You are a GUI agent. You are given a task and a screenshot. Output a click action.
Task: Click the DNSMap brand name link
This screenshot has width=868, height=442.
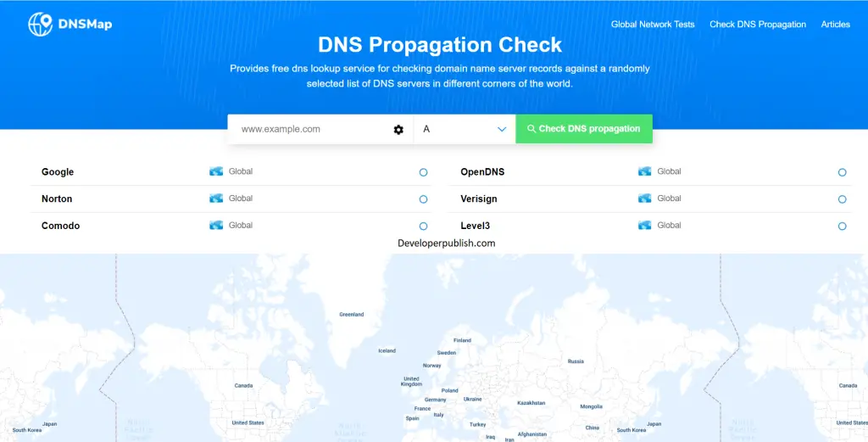coord(86,25)
